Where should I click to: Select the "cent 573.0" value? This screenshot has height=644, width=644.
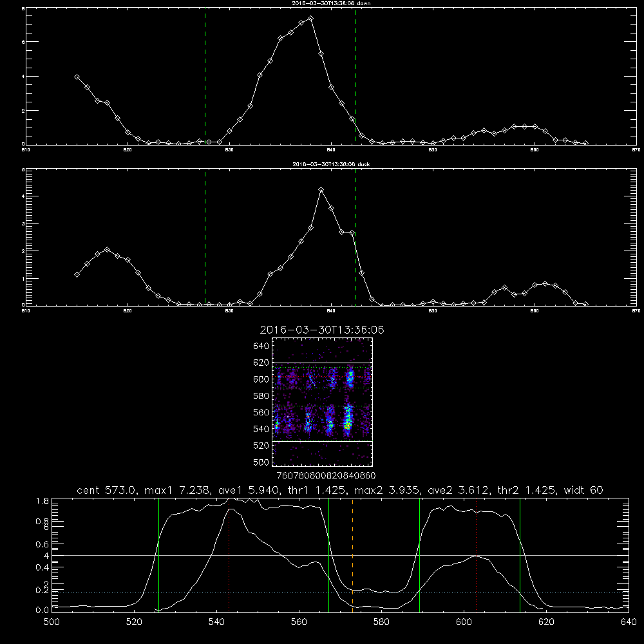[x=108, y=490]
